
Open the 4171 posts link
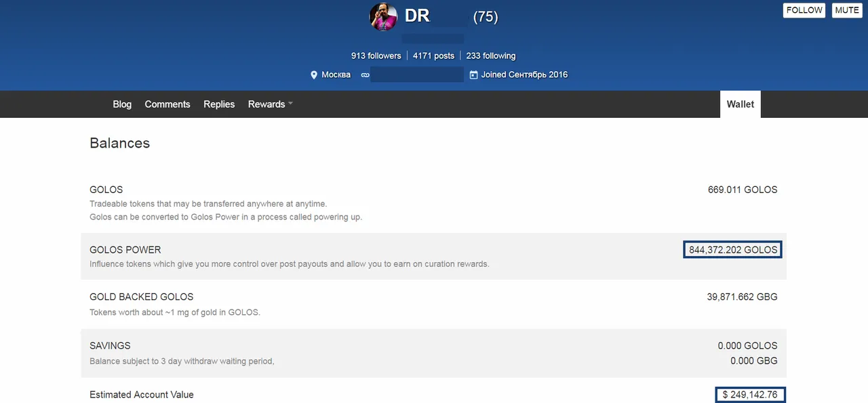[433, 56]
